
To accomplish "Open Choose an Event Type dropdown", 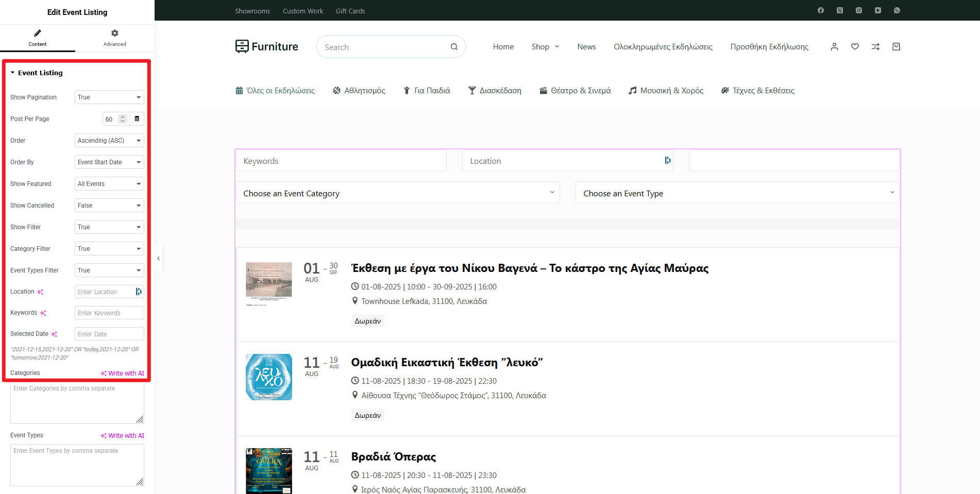I will tap(738, 193).
